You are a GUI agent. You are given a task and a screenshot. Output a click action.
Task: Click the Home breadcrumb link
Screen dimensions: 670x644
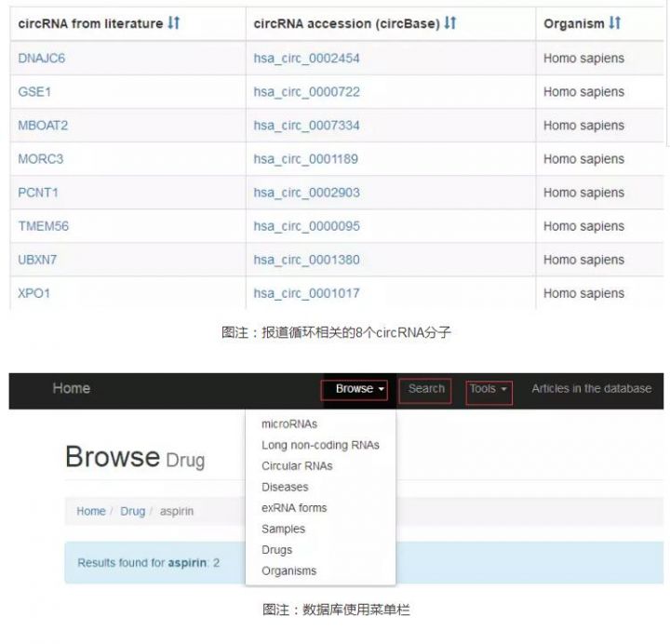pos(90,512)
